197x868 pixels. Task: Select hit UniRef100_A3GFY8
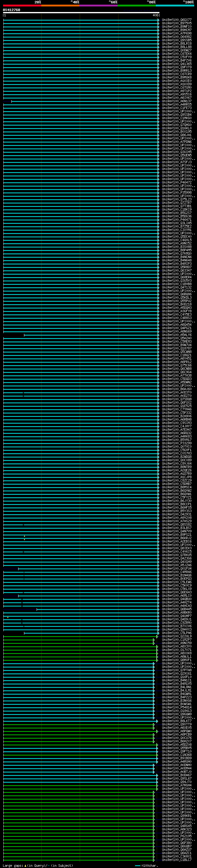point(177,311)
